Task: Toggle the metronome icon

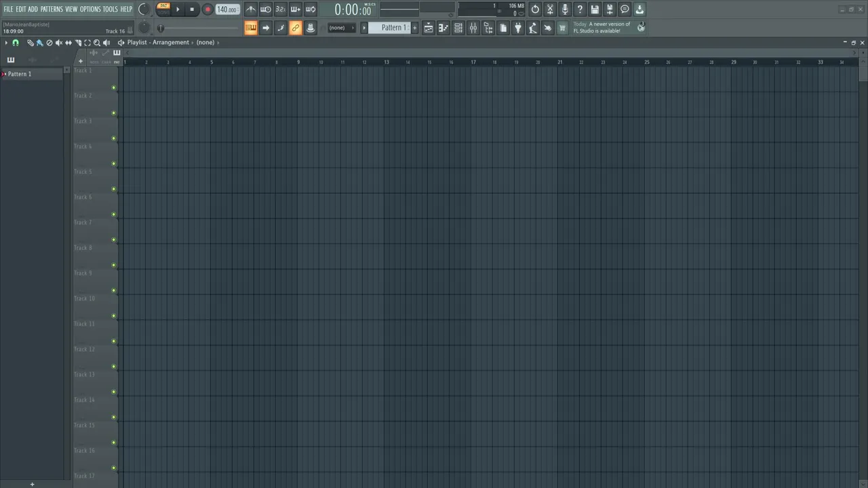Action: [x=251, y=9]
